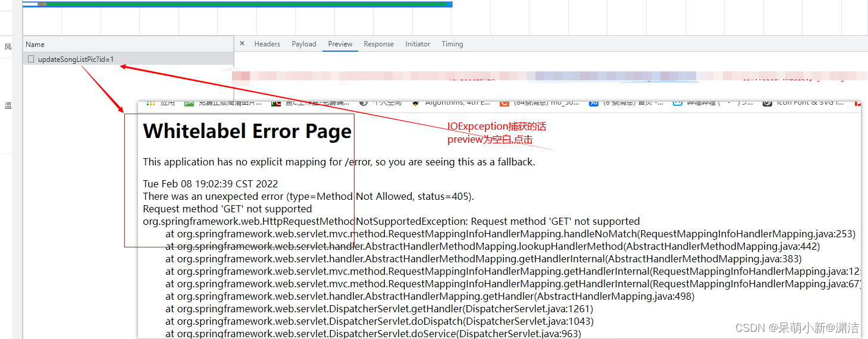This screenshot has height=339, width=868.
Task: Click the 'no explicit mapping for /error' sentence
Action: (339, 162)
